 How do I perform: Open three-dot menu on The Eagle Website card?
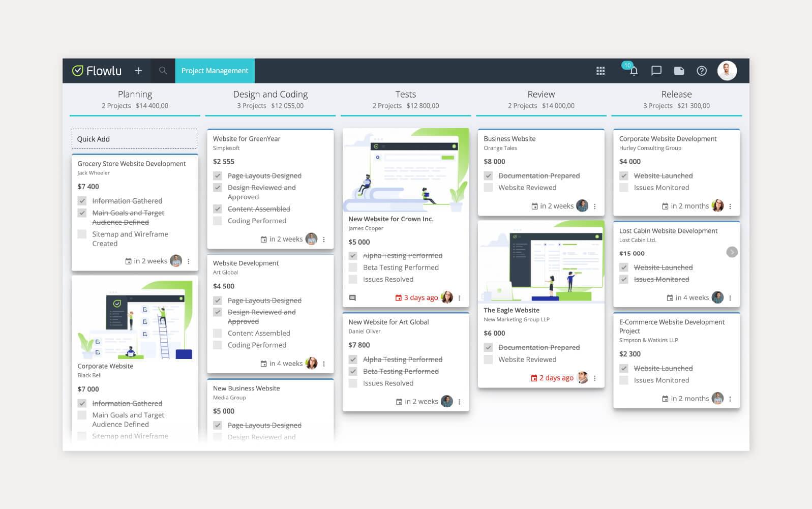[x=595, y=378]
